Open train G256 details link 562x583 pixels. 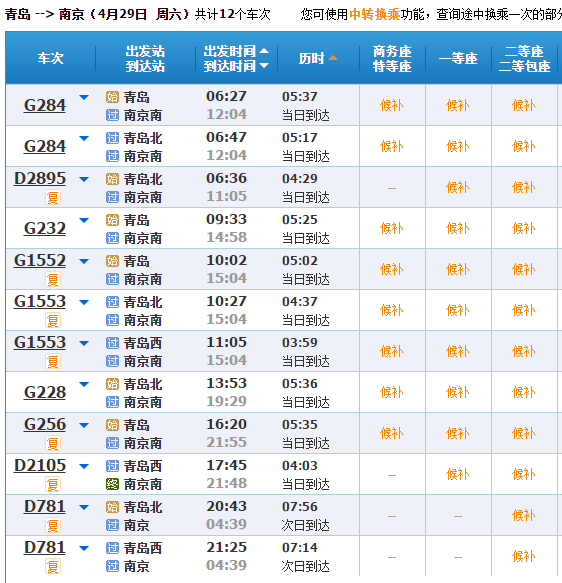coord(45,424)
